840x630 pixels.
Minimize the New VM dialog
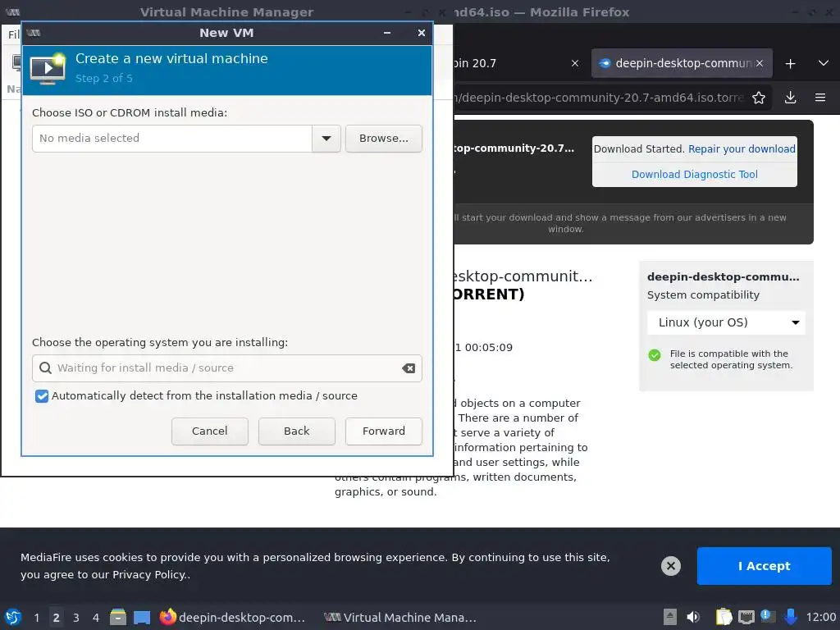[387, 33]
